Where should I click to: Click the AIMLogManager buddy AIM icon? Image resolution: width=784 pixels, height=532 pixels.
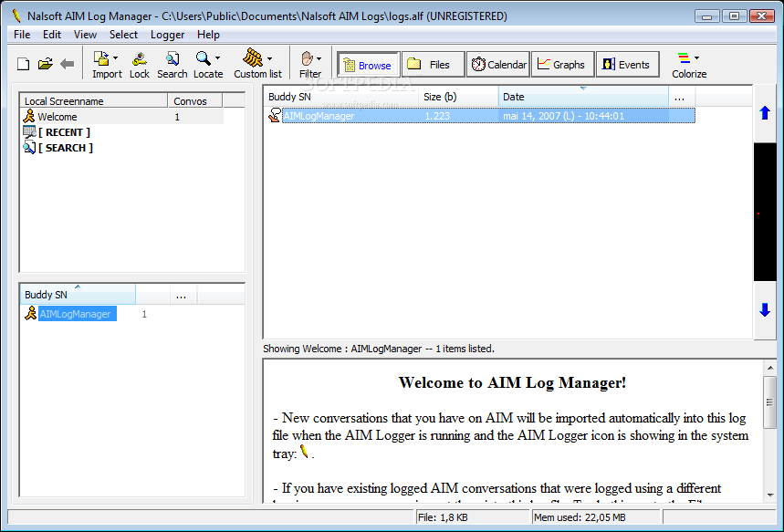(30, 314)
